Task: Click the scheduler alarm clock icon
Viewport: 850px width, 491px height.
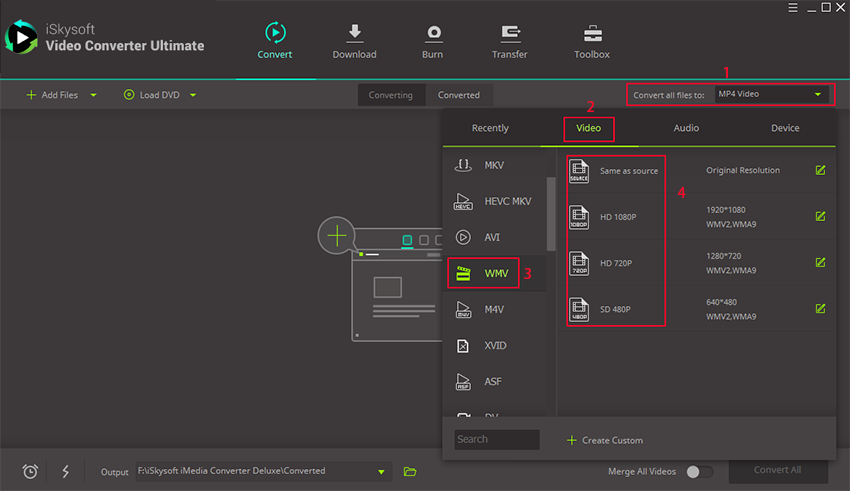Action: click(30, 471)
